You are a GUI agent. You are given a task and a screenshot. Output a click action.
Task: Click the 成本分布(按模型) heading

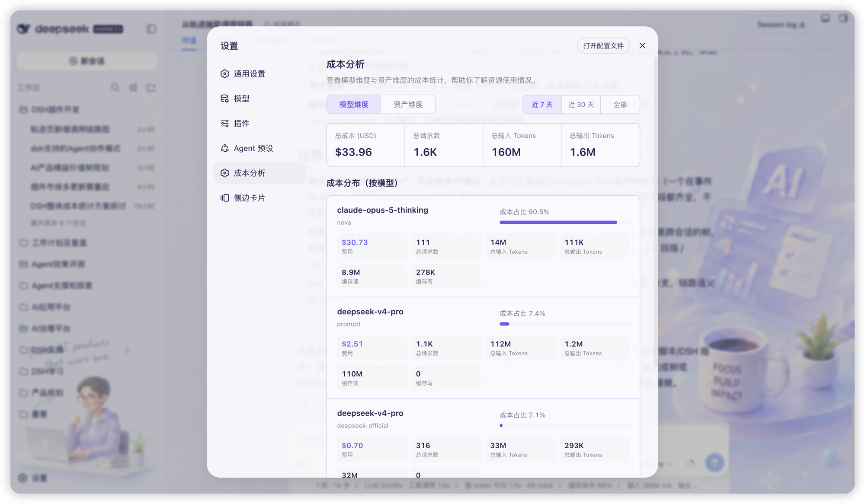362,183
